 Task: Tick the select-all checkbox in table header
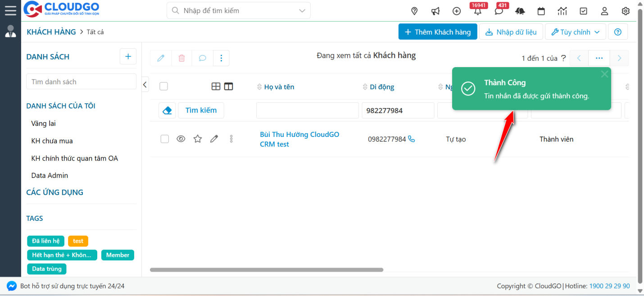pos(164,87)
